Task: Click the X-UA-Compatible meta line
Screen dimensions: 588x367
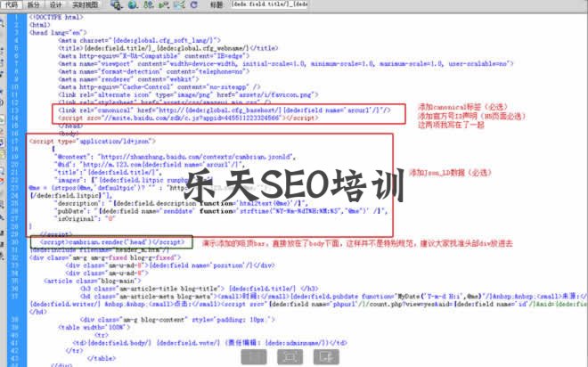Action: click(154, 56)
